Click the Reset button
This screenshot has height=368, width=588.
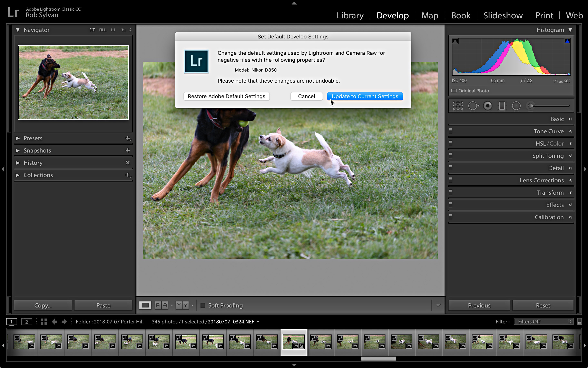click(x=543, y=305)
